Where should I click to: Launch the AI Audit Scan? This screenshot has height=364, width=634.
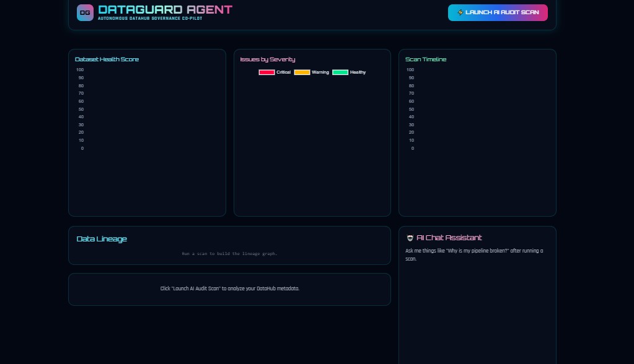498,12
